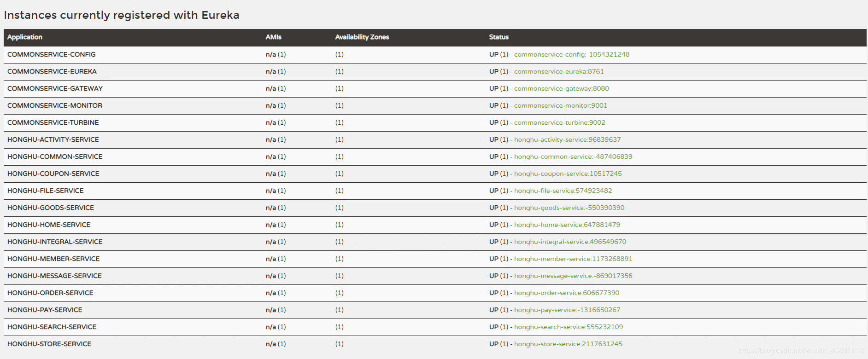
Task: Open the honghu-pay-service:-1316650267 link
Action: [567, 310]
